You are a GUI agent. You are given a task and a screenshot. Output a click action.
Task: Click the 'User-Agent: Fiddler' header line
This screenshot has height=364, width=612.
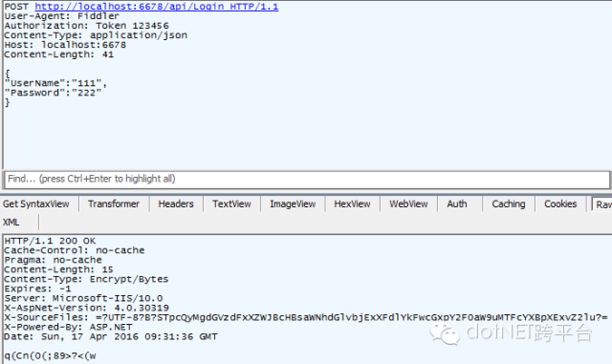pyautogui.click(x=61, y=16)
